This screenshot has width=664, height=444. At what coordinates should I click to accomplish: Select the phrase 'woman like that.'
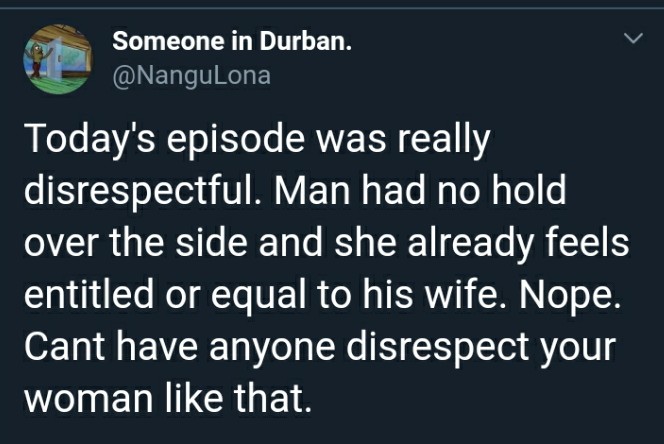[168, 398]
